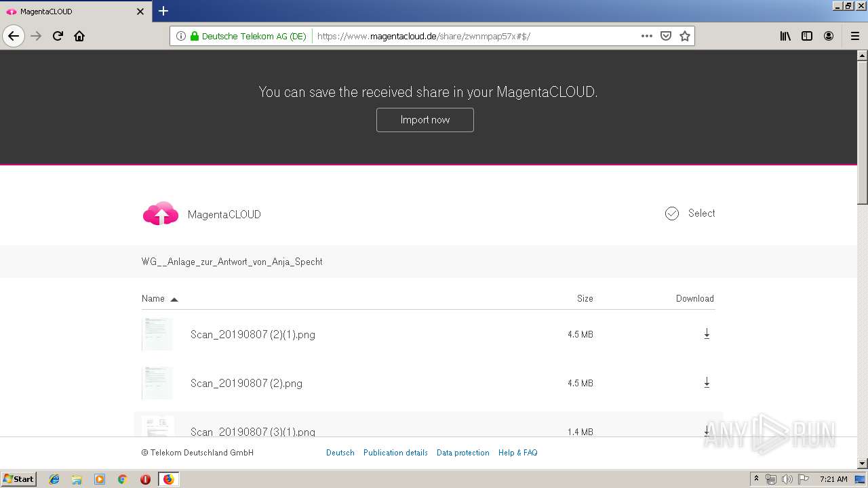This screenshot has height=488, width=868.
Task: Bookmark this page with the star
Action: pyautogui.click(x=685, y=36)
